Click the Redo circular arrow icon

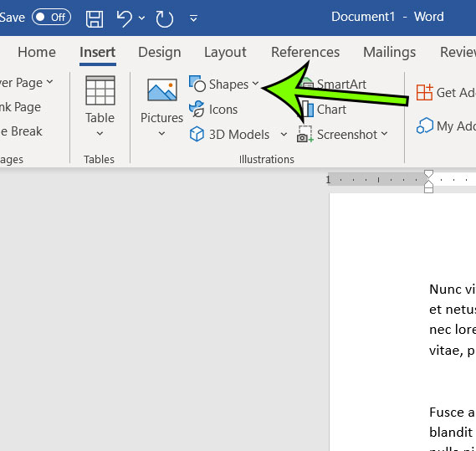point(164,19)
